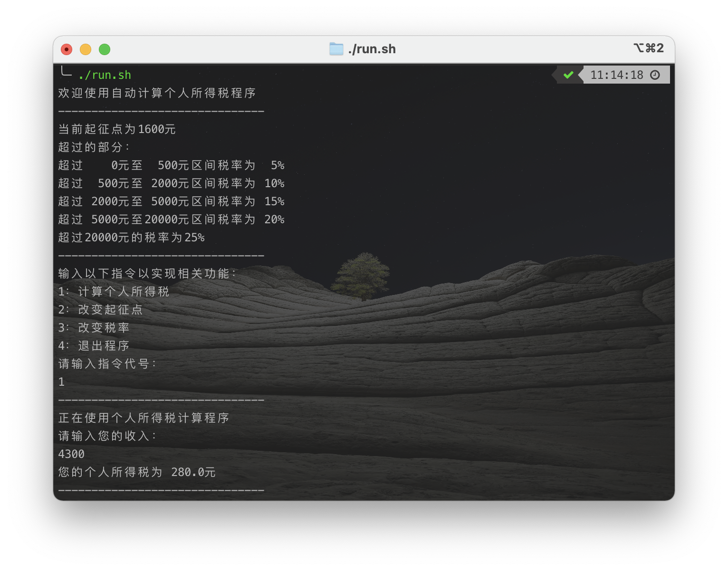The image size is (728, 571).
Task: Click the line 欢迎使用自动计算个人所得税程序
Action: [x=157, y=93]
